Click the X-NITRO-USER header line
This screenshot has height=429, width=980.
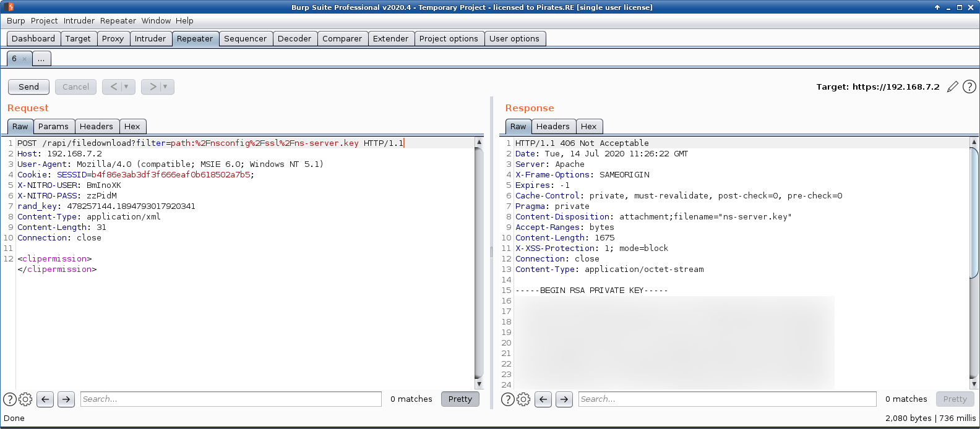(69, 185)
